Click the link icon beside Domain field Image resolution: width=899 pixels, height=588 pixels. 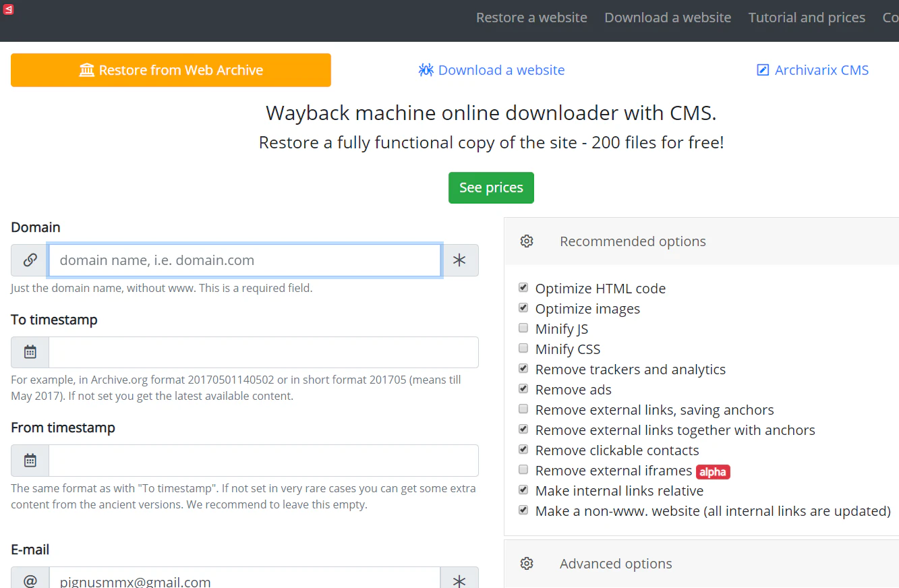(x=30, y=260)
